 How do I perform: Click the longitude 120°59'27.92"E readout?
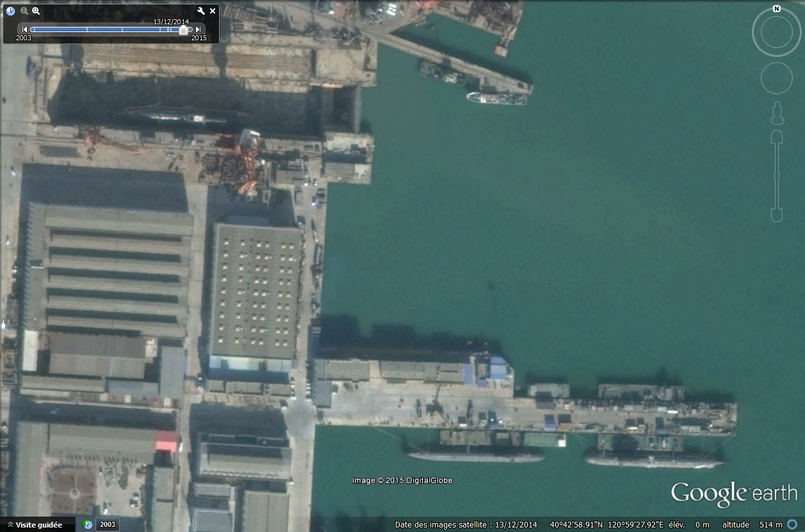pos(634,525)
